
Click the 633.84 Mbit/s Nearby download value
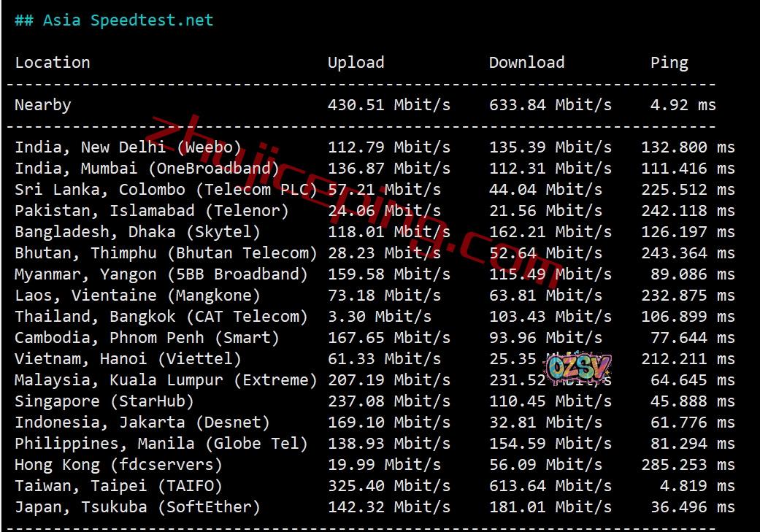point(550,105)
